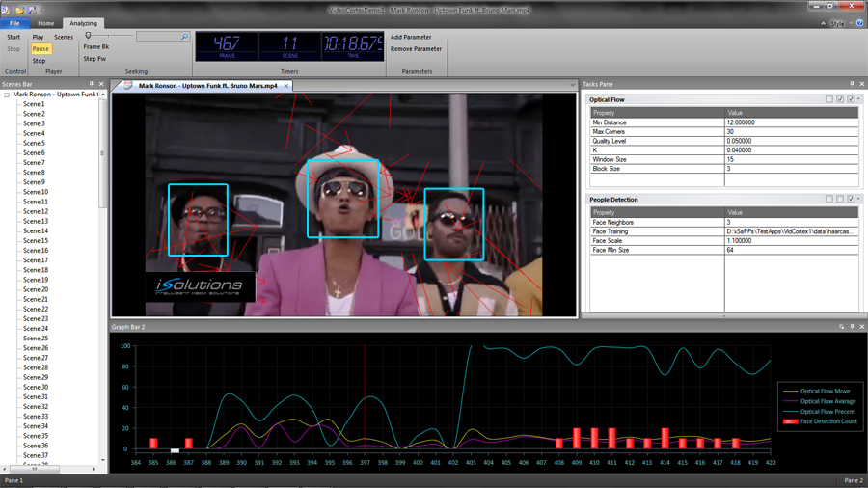Image resolution: width=868 pixels, height=488 pixels.
Task: Click the red frame marker line in graph
Action: (365, 397)
